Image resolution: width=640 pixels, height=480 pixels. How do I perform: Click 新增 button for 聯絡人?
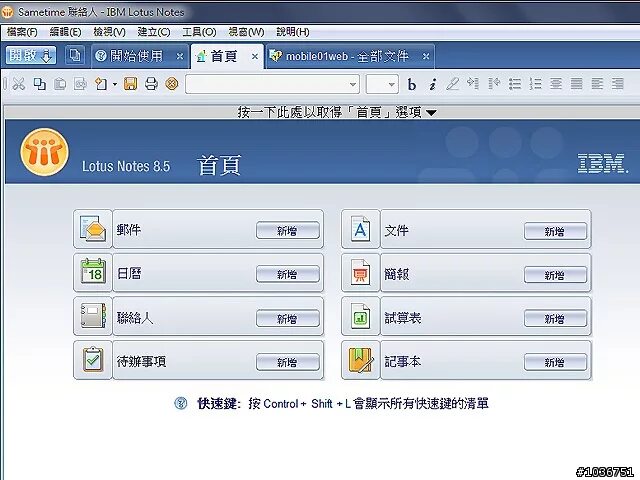288,318
